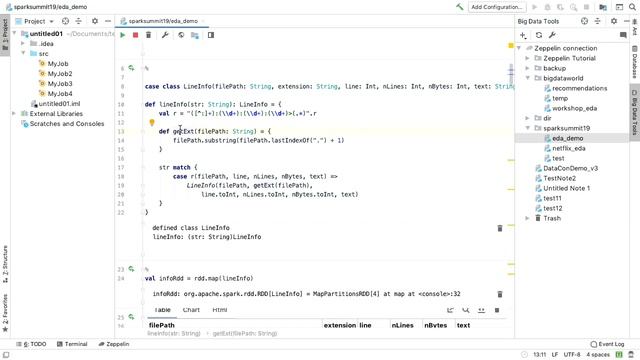This screenshot has height=360, width=640.
Task: Select the Html output tab
Action: 220,310
